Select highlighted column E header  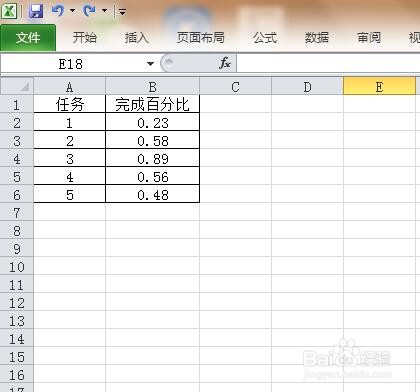click(379, 87)
